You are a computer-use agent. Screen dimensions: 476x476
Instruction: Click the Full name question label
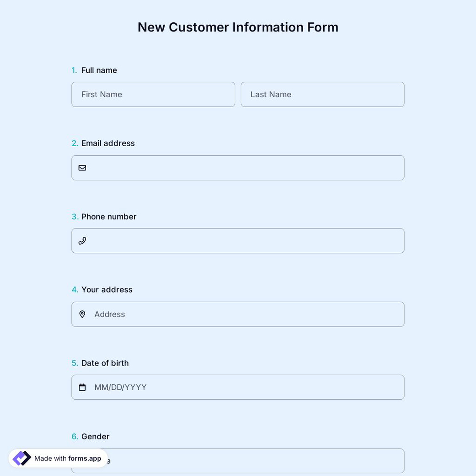99,70
